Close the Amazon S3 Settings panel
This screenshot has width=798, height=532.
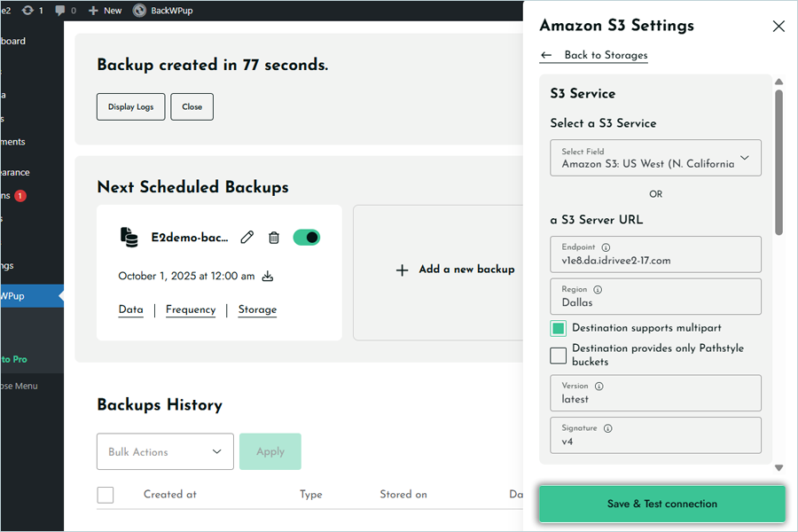click(778, 26)
